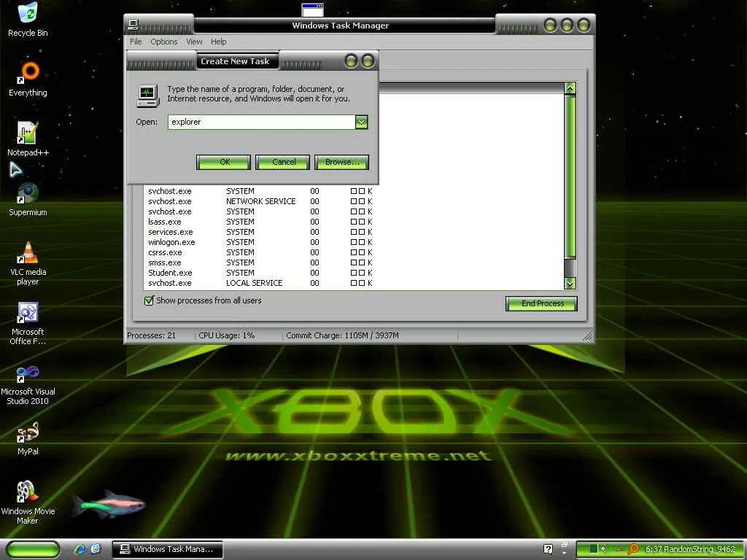Select the services.exe process row
The width and height of the screenshot is (747, 560).
click(260, 232)
